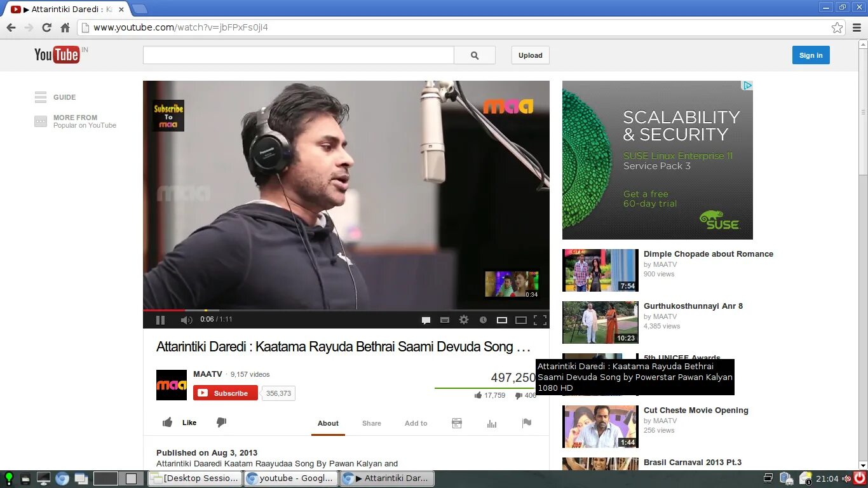Open the green start menu button

coord(9,478)
